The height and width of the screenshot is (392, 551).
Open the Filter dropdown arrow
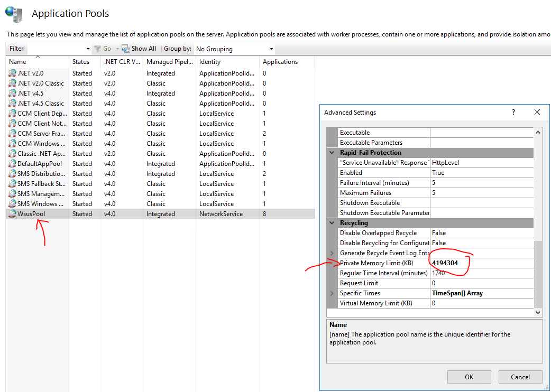(x=88, y=49)
